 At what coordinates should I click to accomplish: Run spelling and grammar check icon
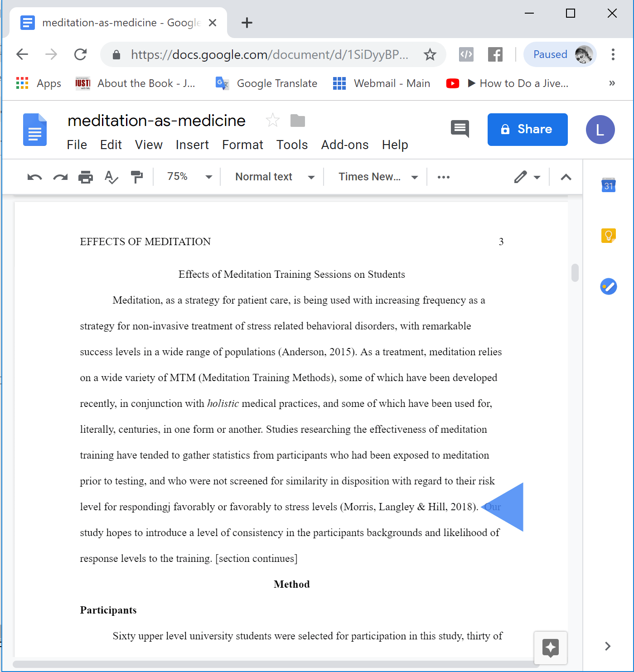[111, 177]
